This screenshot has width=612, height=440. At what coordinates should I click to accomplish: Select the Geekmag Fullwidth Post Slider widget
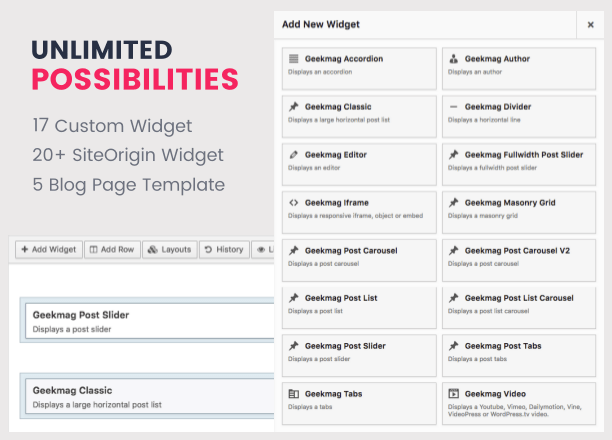[x=519, y=164]
